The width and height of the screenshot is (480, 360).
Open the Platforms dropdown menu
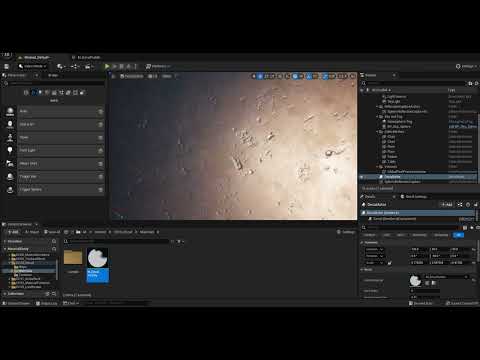click(x=158, y=66)
